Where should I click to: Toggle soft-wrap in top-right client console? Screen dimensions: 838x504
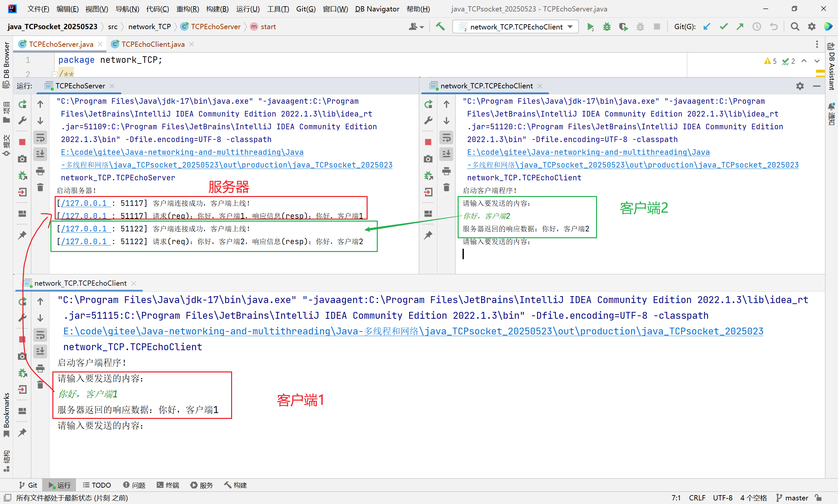click(x=446, y=137)
